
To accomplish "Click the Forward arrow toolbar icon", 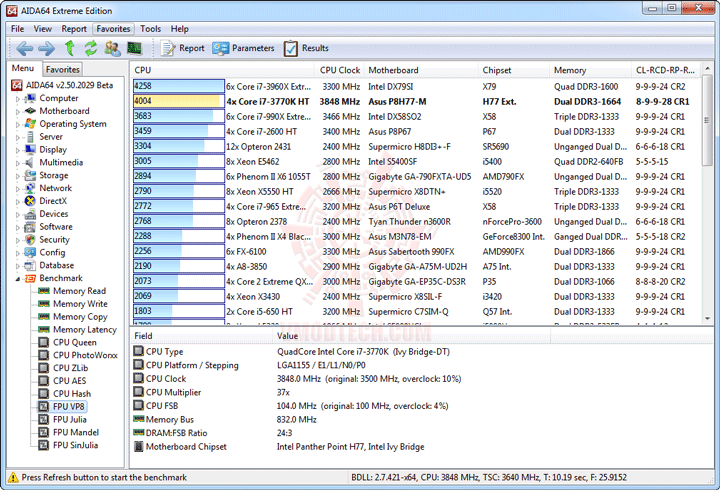I will pyautogui.click(x=46, y=48).
